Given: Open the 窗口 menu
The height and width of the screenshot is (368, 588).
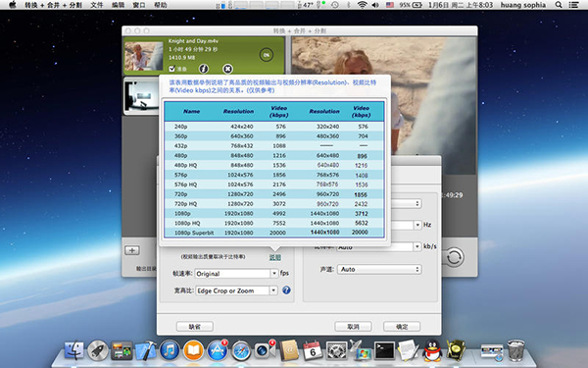Looking at the screenshot, I should (x=139, y=5).
